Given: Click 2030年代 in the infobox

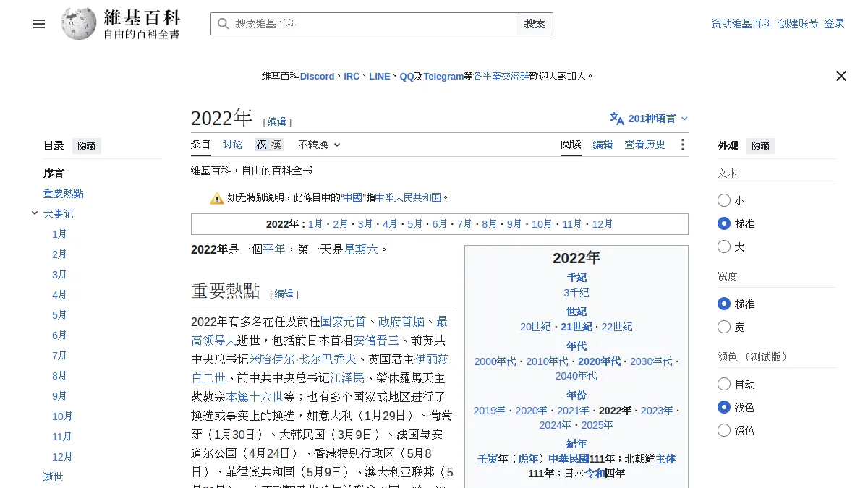Looking at the screenshot, I should [651, 361].
